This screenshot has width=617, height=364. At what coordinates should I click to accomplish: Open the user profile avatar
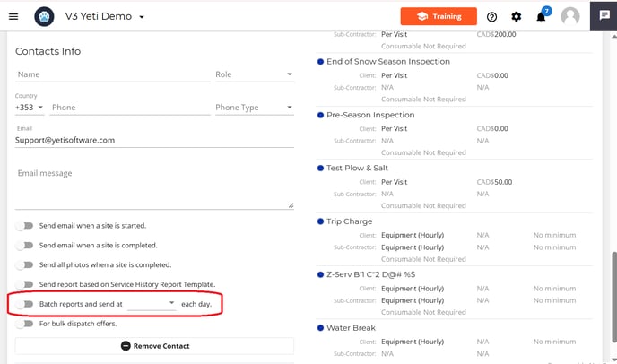(x=570, y=16)
